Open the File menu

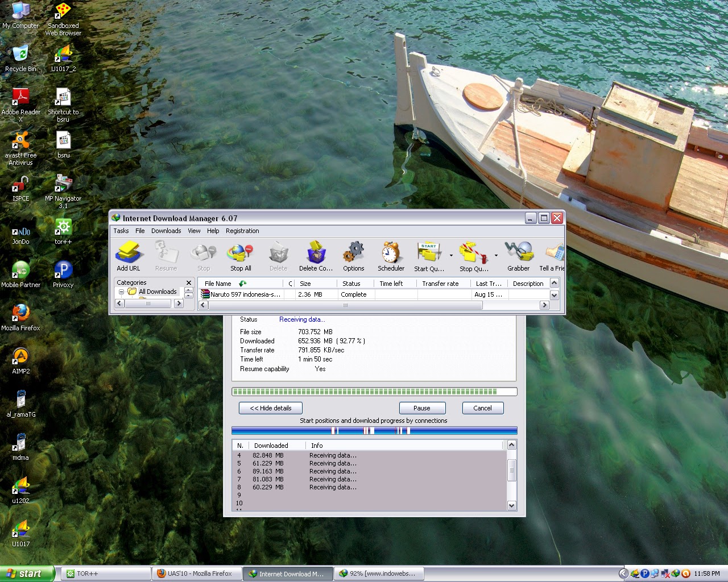140,231
